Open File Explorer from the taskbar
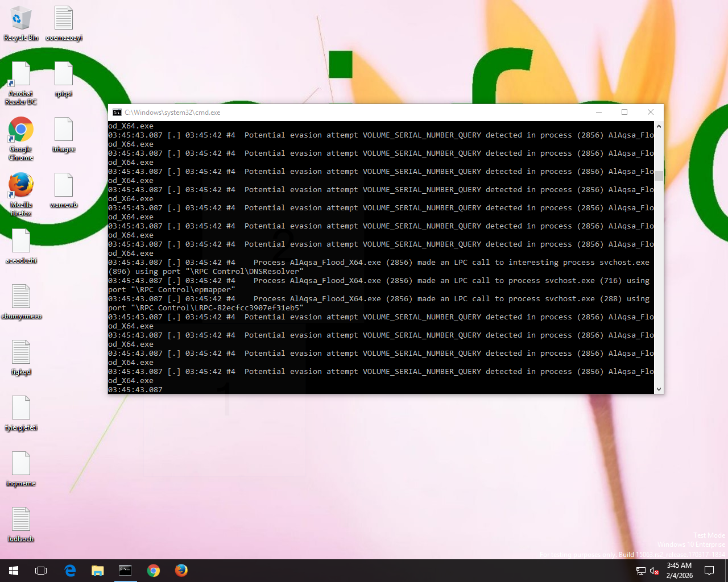Screen dimensions: 728x582 98,571
